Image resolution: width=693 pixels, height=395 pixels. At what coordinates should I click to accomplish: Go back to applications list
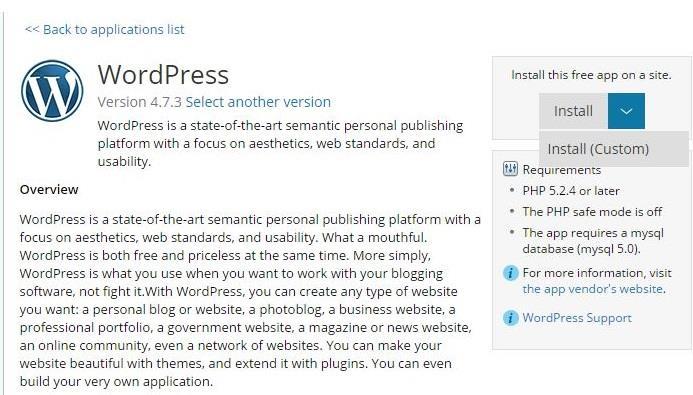coord(105,30)
